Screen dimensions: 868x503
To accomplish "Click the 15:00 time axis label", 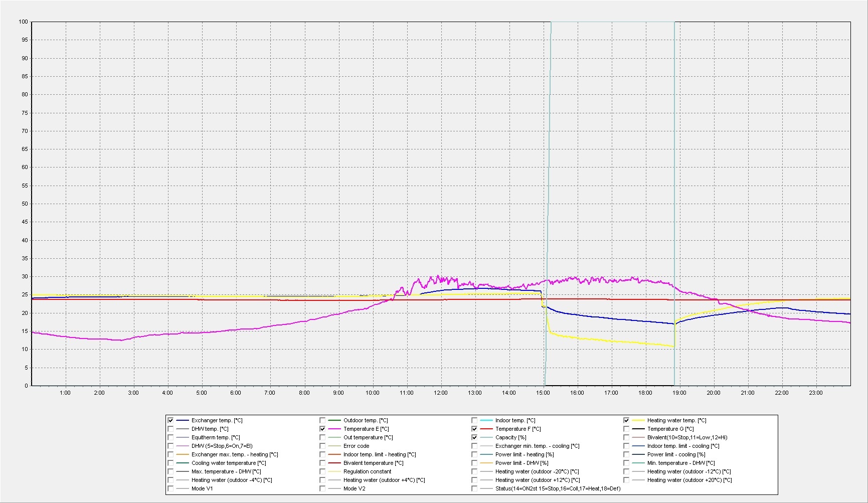I will point(543,393).
